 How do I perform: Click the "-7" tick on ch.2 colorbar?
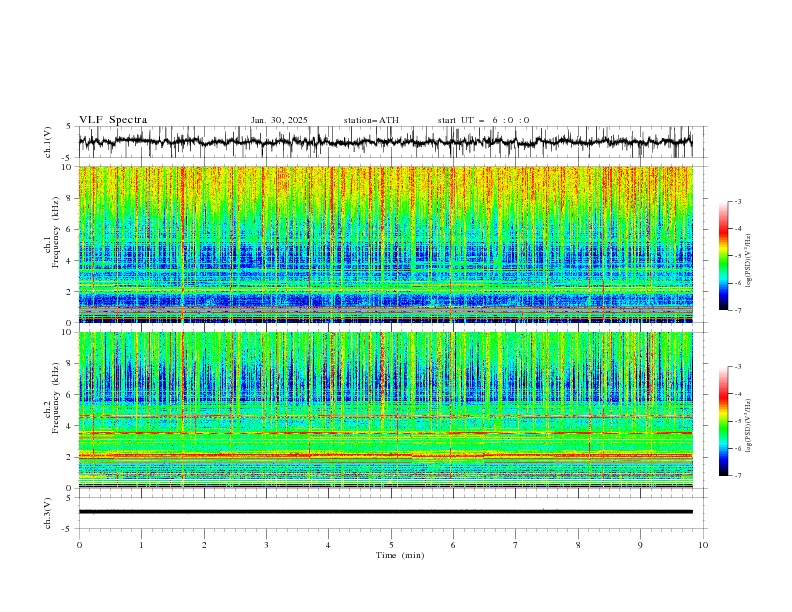[x=738, y=475]
